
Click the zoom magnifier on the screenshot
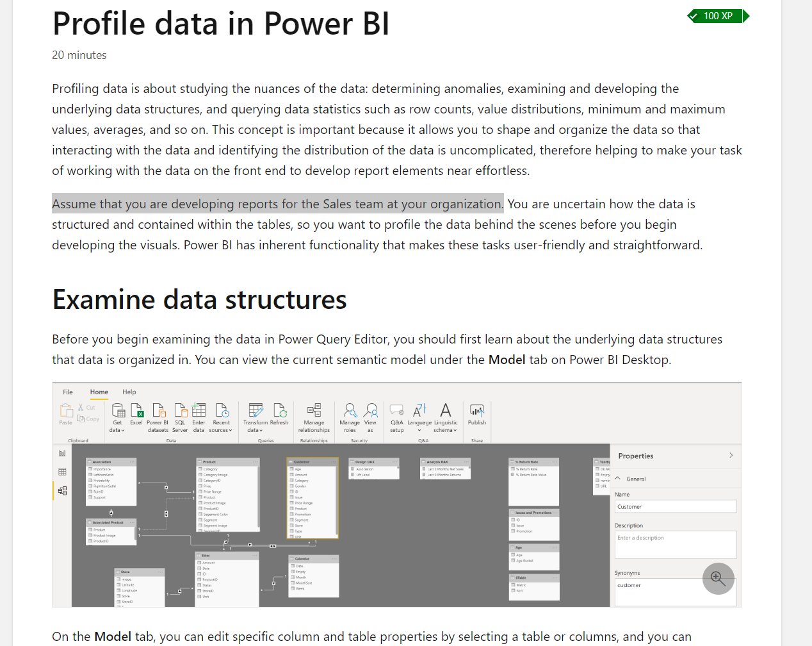pyautogui.click(x=719, y=579)
